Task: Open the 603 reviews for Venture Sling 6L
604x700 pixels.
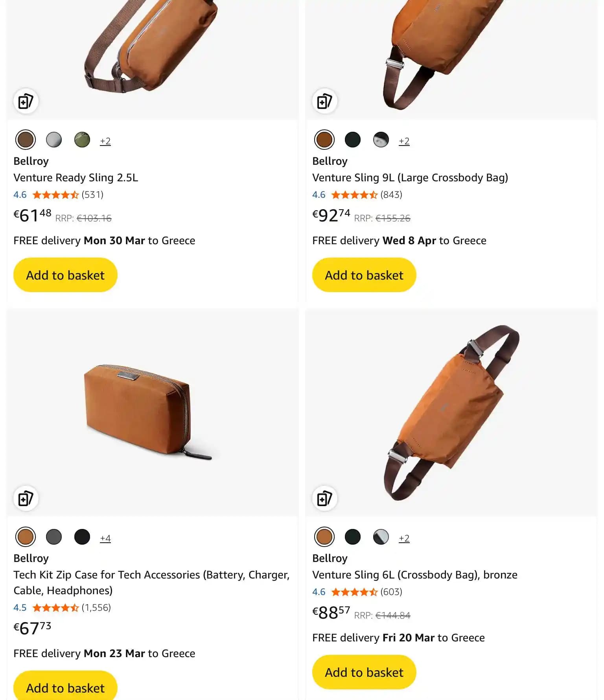Action: coord(392,592)
